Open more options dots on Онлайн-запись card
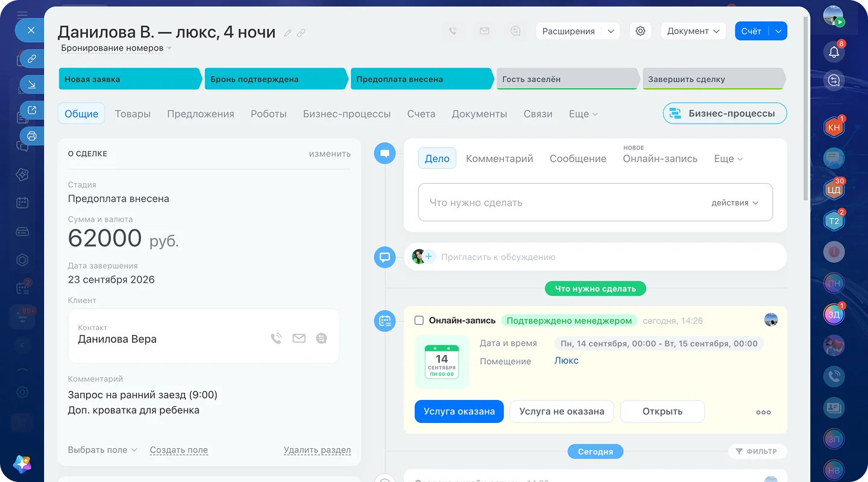Image resolution: width=868 pixels, height=482 pixels. click(763, 412)
